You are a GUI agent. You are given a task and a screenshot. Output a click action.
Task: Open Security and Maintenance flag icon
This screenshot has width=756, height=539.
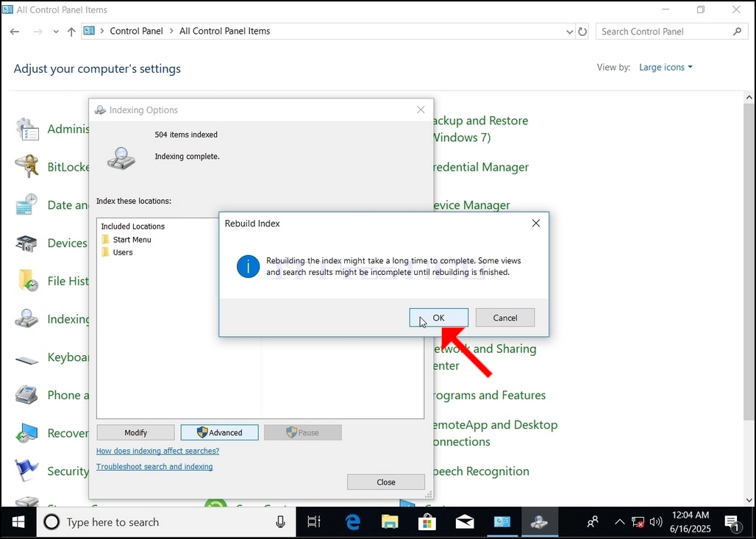tap(27, 471)
